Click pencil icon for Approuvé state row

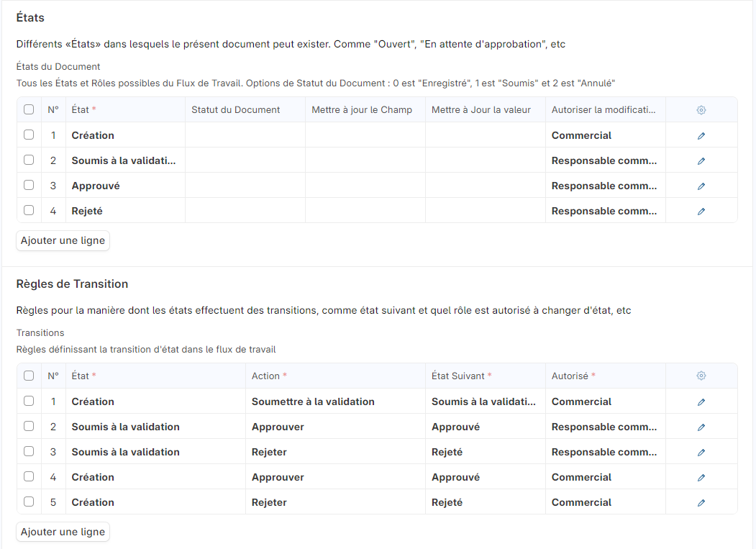coord(701,186)
